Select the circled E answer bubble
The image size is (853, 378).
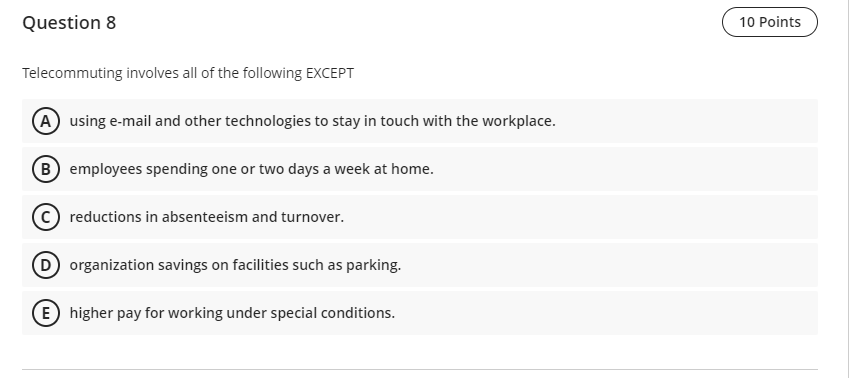point(46,313)
